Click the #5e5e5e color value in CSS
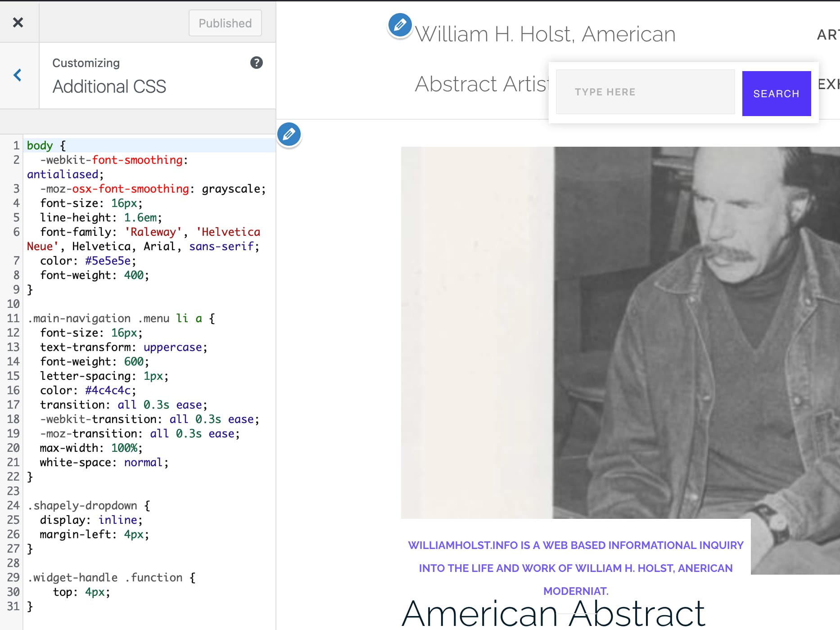Image resolution: width=840 pixels, height=630 pixels. [108, 261]
